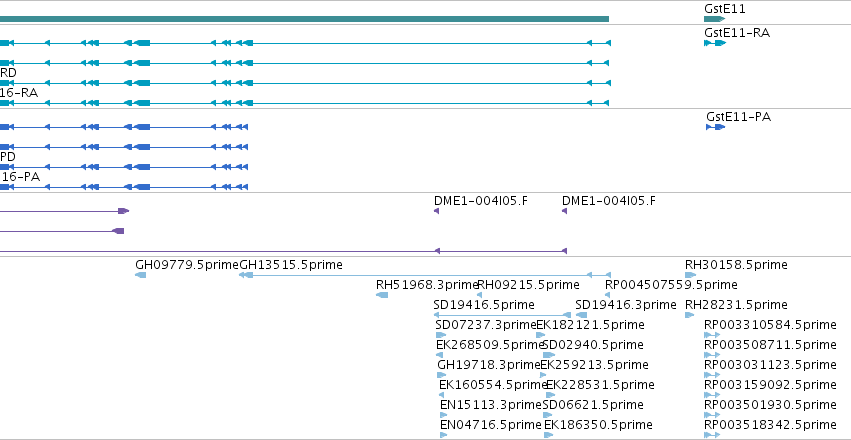
Task: Select EST GH13515.5prime label
Action: tap(291, 265)
